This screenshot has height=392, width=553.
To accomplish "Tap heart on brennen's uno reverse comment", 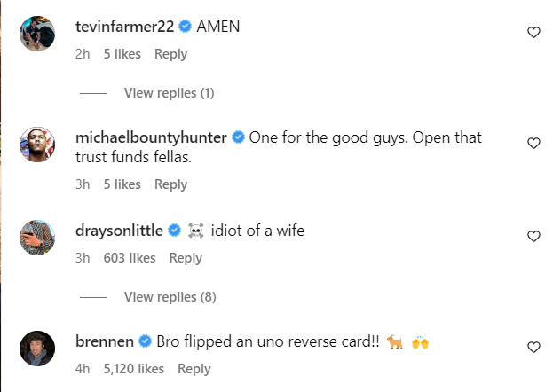I will click(533, 348).
